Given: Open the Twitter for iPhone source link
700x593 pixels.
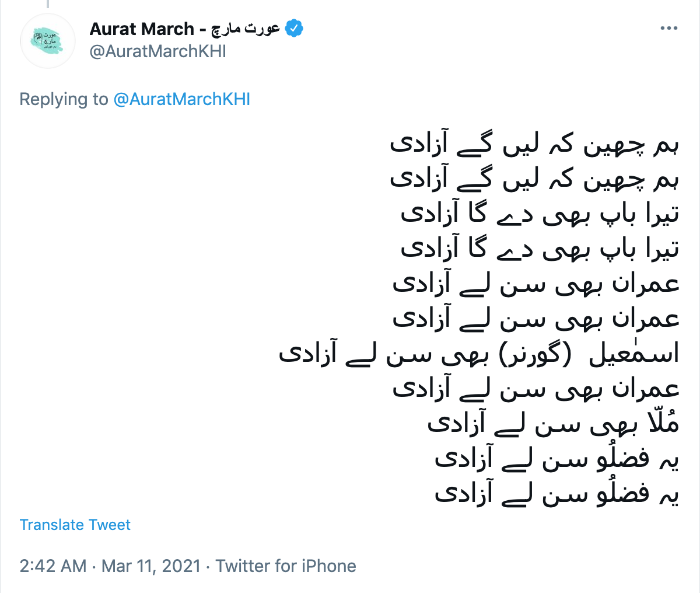Looking at the screenshot, I should coord(286,566).
